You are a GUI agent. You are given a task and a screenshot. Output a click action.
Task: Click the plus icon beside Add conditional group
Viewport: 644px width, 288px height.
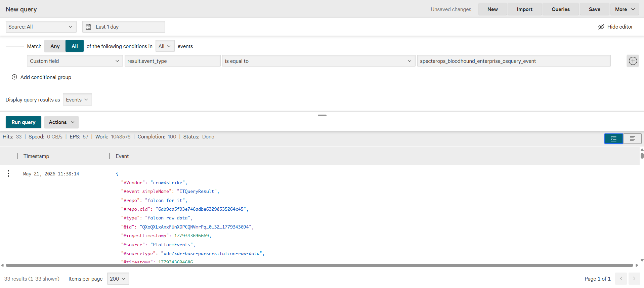(x=14, y=77)
